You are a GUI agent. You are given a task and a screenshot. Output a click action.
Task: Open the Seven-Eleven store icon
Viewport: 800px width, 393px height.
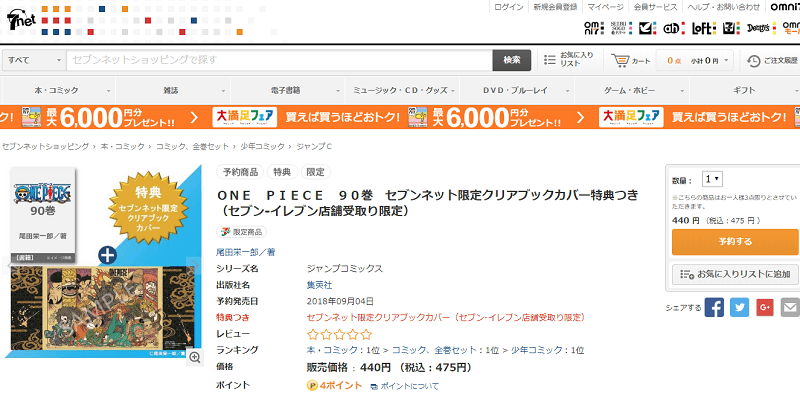click(x=731, y=29)
